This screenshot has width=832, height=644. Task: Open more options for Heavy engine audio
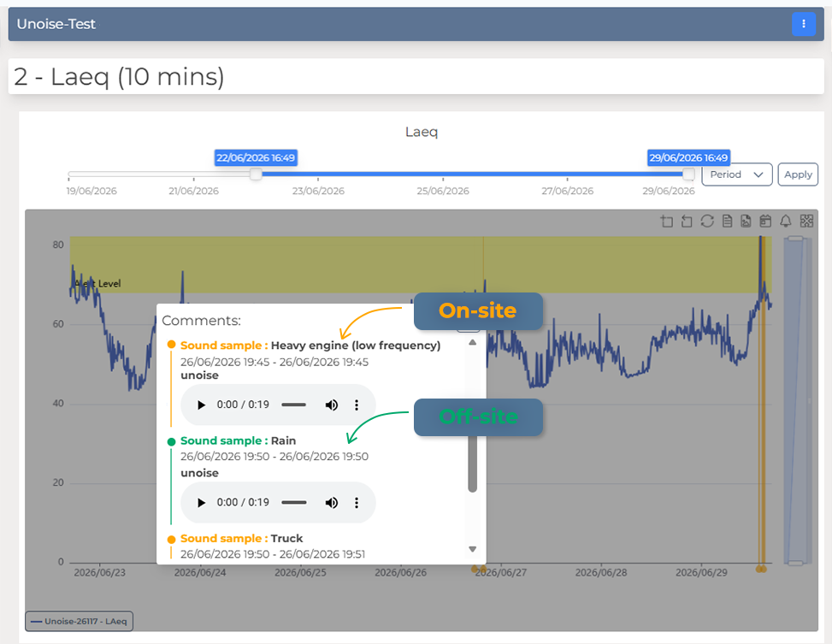tap(357, 405)
